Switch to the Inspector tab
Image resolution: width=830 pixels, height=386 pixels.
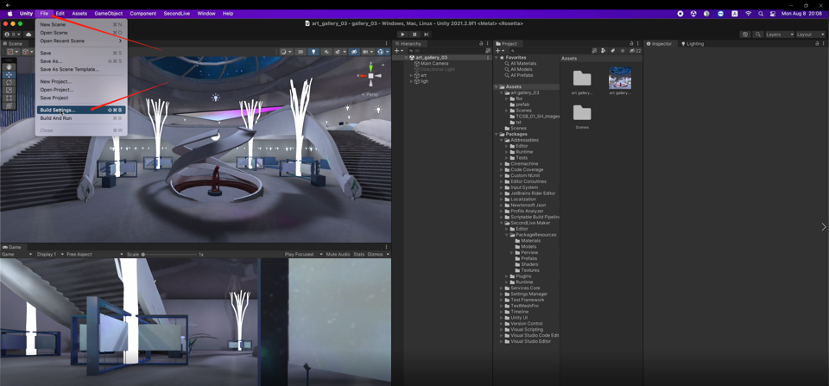coord(659,43)
